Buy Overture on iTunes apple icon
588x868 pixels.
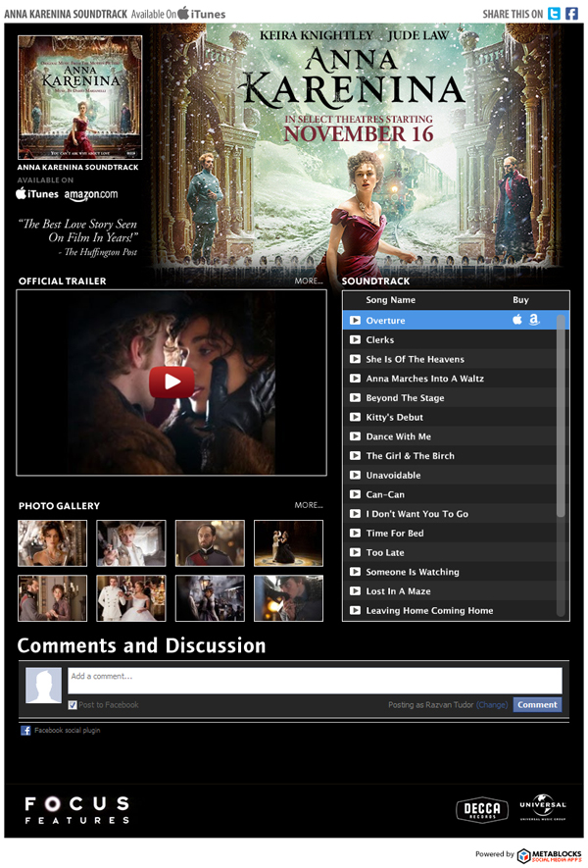click(517, 320)
